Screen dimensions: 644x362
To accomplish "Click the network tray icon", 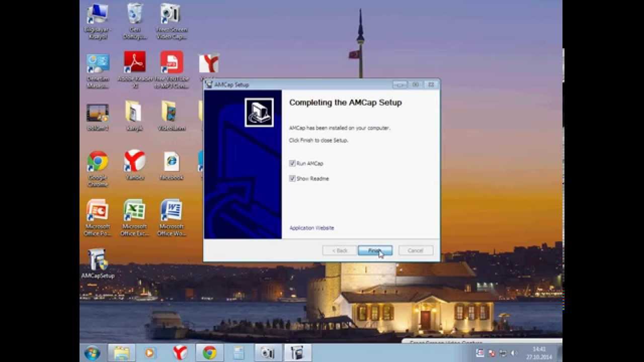I will (x=502, y=353).
